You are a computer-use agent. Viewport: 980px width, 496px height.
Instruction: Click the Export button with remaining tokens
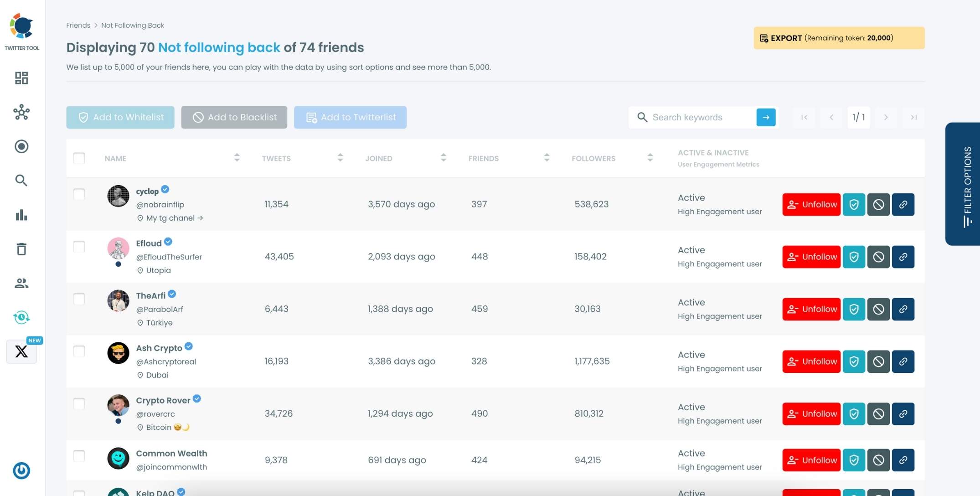coord(839,38)
